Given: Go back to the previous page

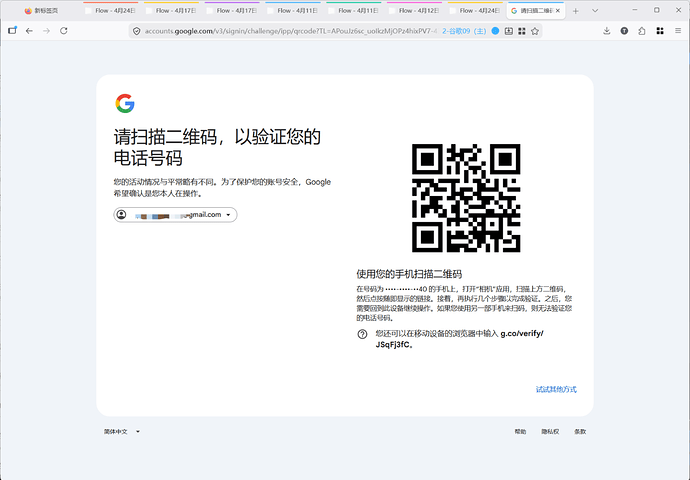Looking at the screenshot, I should (x=29, y=31).
